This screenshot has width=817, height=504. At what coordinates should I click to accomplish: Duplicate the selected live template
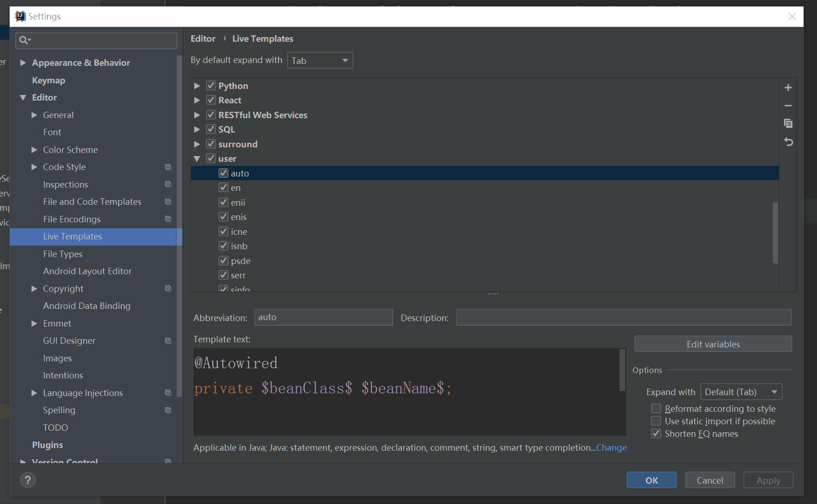tap(789, 123)
